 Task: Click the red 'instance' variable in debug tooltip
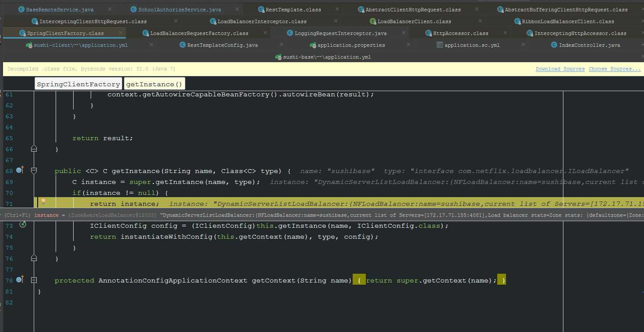(x=46, y=215)
